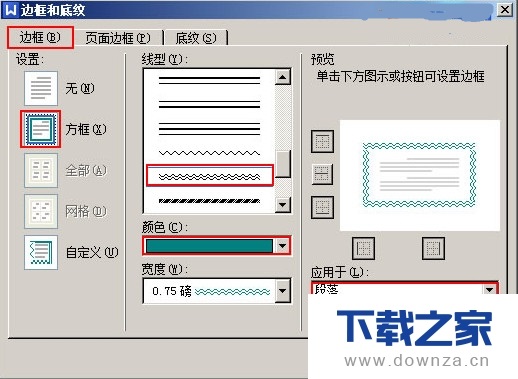Toggle the left border button below preview

click(x=363, y=248)
